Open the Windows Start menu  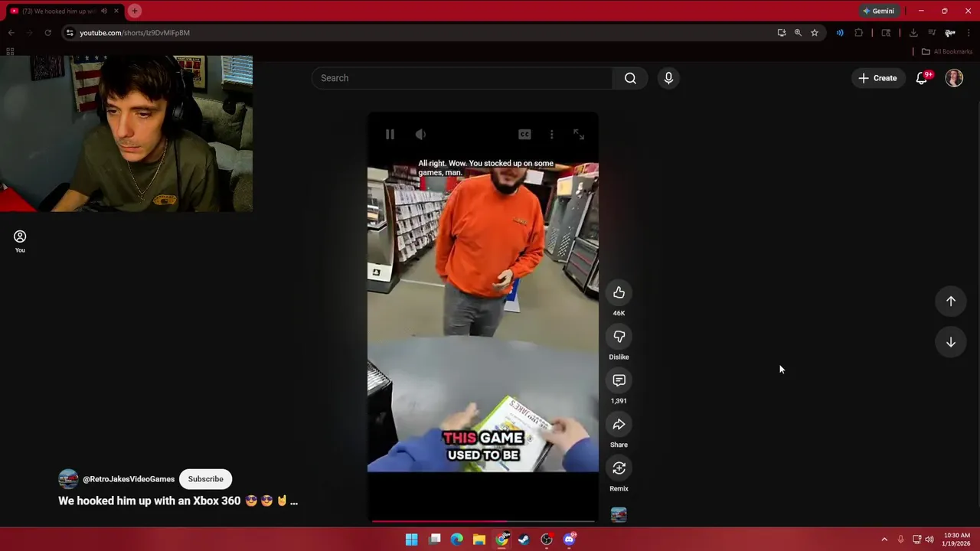411,540
